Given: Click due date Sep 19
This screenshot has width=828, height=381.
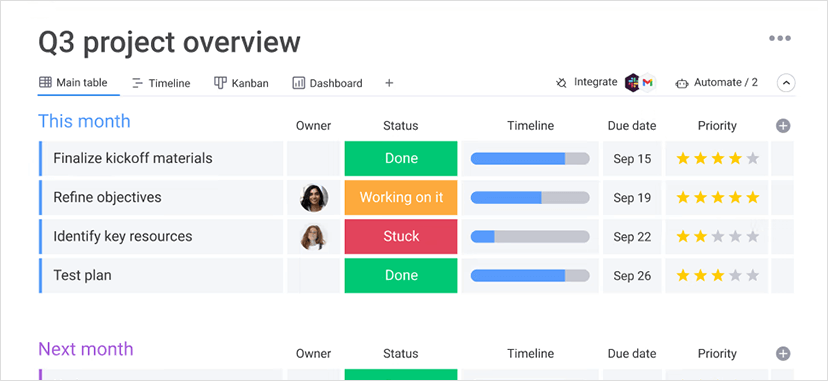Looking at the screenshot, I should click(632, 198).
